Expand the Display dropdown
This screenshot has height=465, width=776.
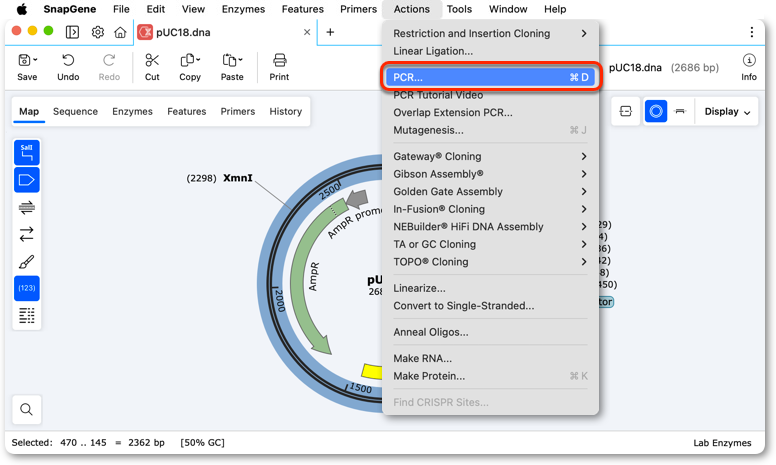point(727,112)
